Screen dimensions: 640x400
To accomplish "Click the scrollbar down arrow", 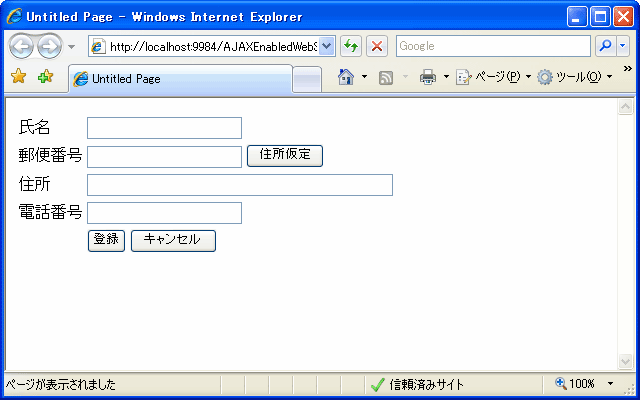I will (625, 361).
